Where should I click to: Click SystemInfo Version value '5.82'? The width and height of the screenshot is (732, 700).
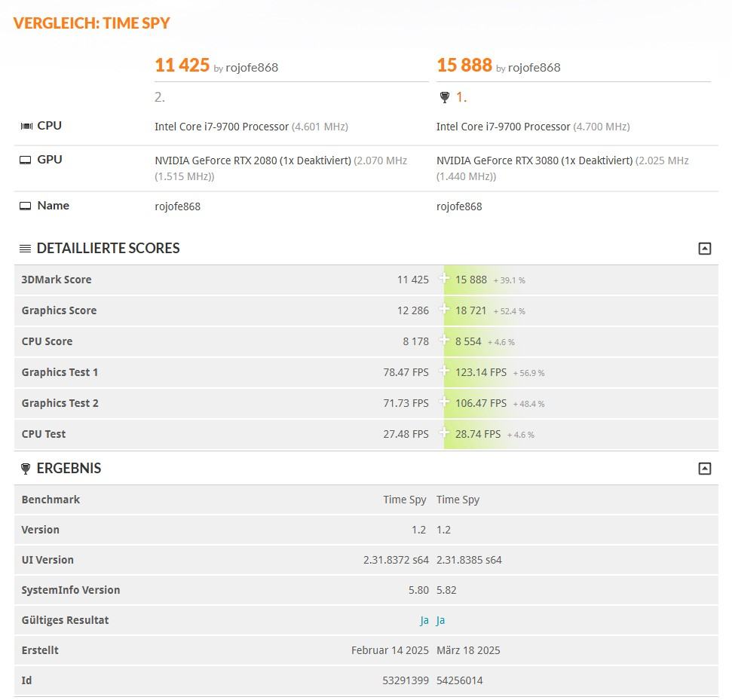446,590
